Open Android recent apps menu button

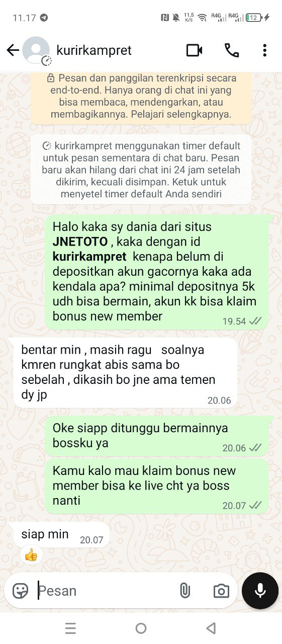pyautogui.click(x=71, y=628)
